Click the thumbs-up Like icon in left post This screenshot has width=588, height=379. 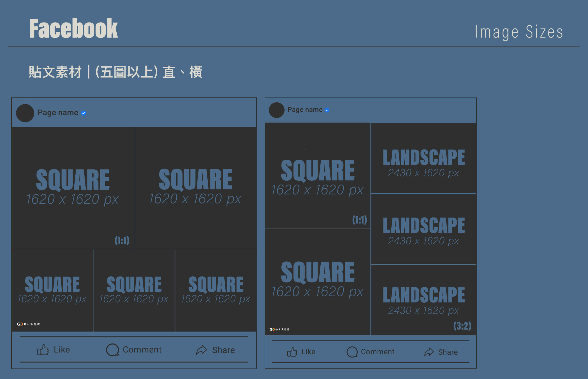(x=43, y=350)
